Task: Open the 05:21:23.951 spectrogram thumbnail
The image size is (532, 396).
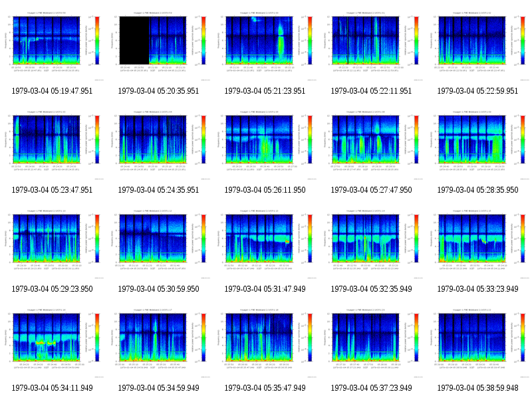Action: point(265,46)
